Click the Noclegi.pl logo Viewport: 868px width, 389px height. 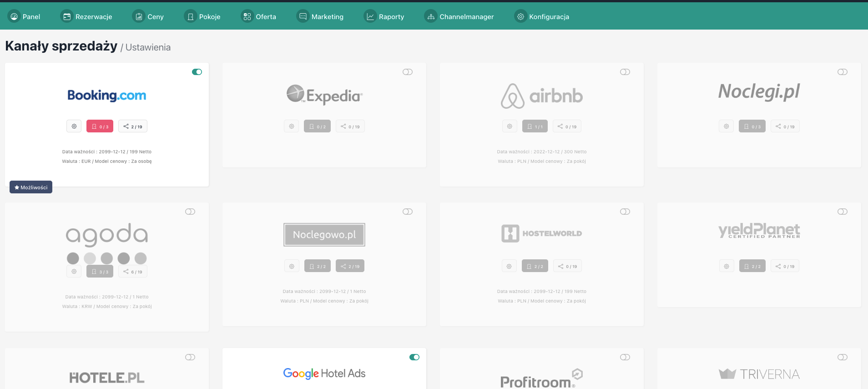759,92
